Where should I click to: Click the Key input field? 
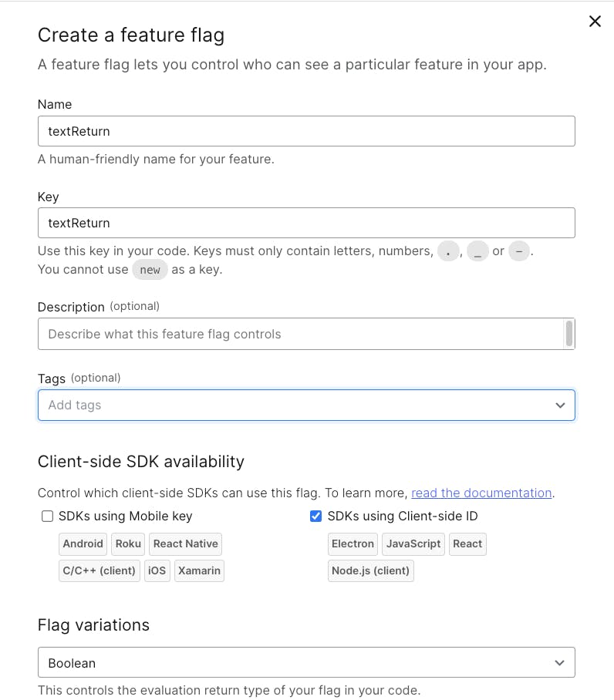coord(306,223)
